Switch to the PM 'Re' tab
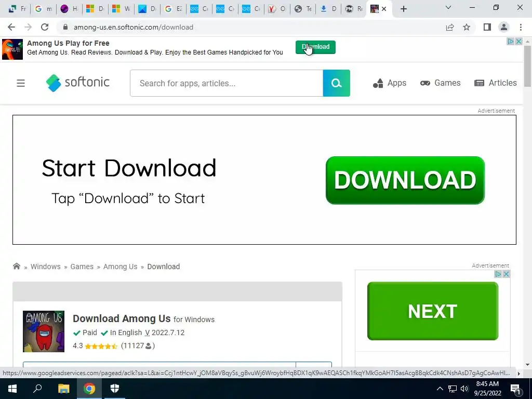 pyautogui.click(x=354, y=9)
